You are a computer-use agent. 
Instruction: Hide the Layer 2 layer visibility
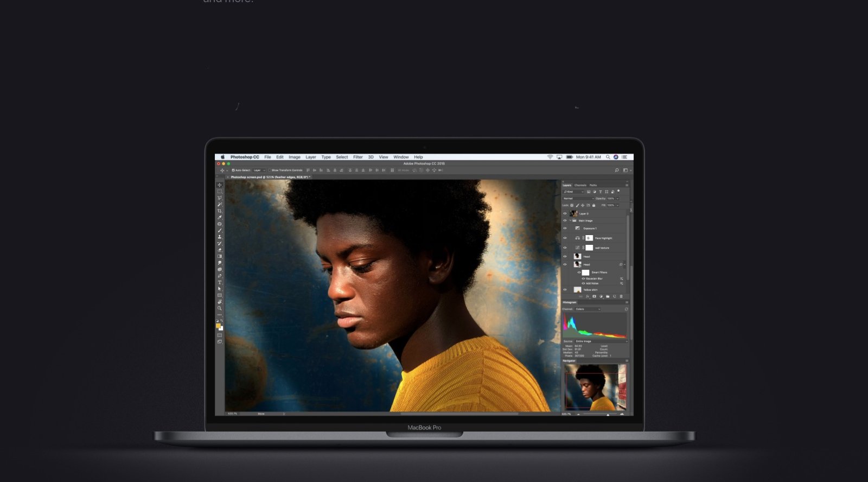coord(565,213)
